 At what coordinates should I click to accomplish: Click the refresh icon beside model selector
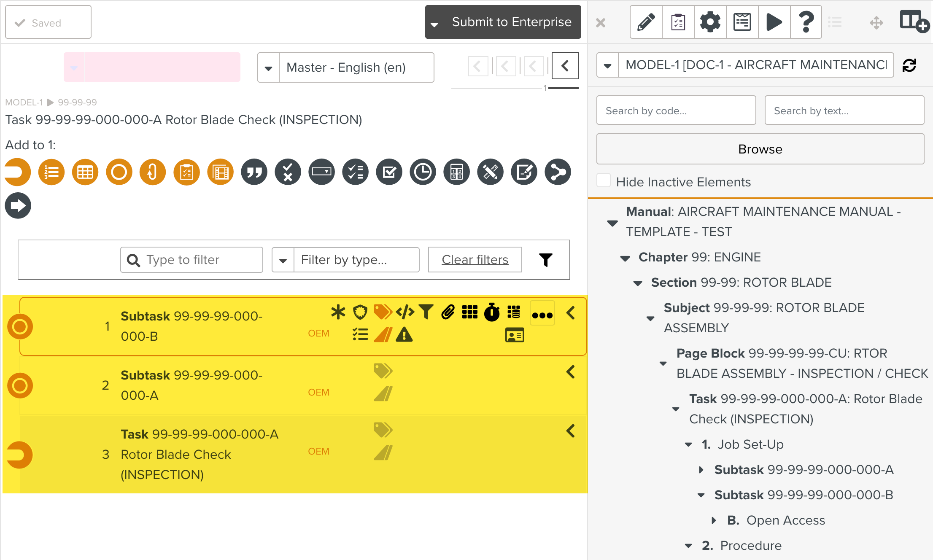point(909,65)
